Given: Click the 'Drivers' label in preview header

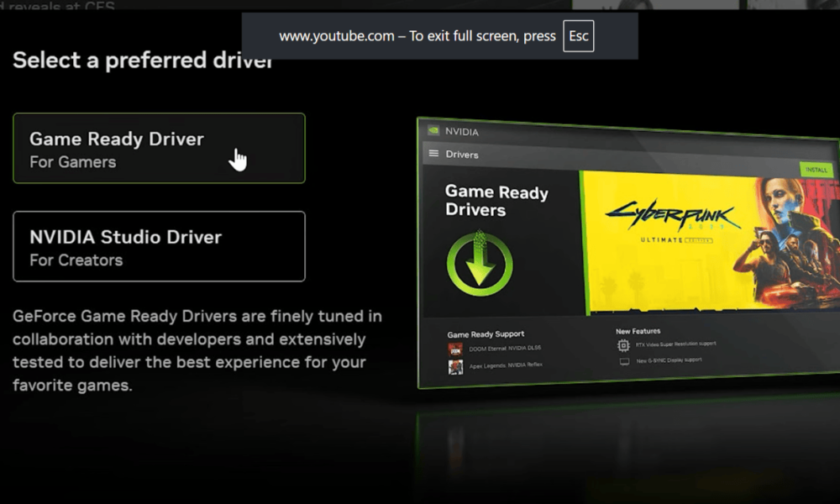Looking at the screenshot, I should [462, 155].
